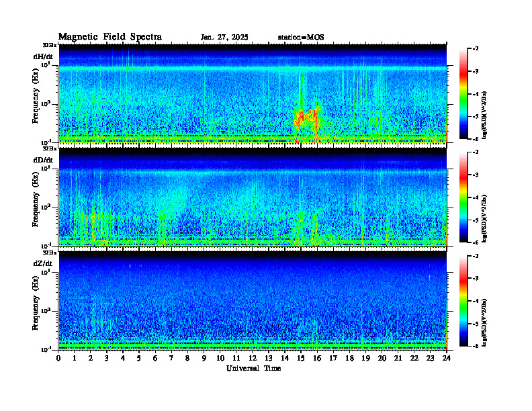Click the "23" hour tick label
The width and height of the screenshot is (532, 411).
click(x=430, y=359)
